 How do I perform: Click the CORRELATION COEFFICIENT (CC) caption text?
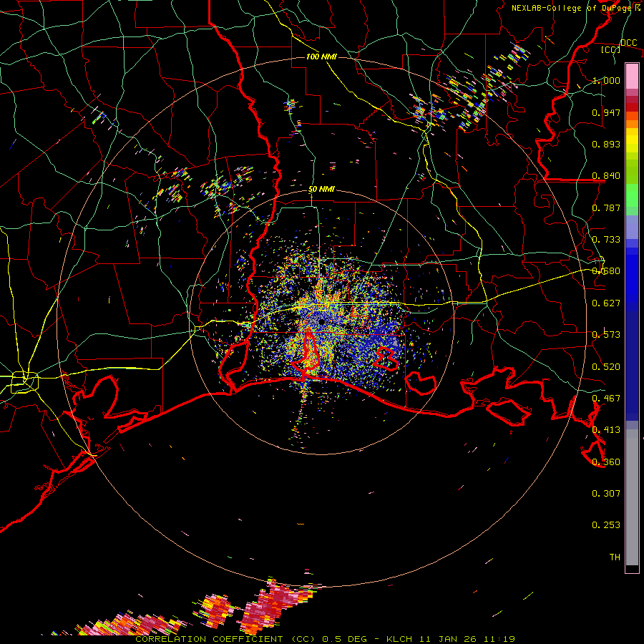point(225,639)
